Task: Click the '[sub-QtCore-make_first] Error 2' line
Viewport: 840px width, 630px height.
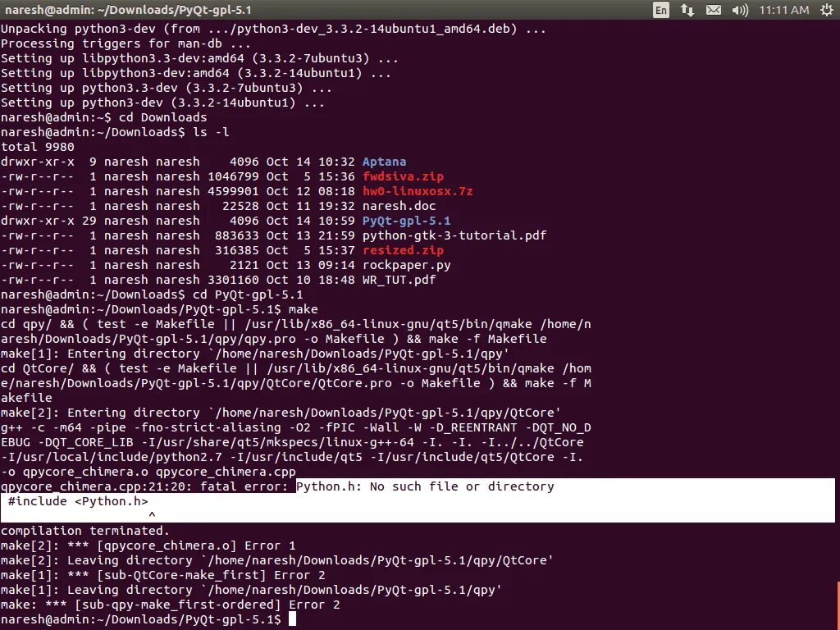Action: pos(163,575)
